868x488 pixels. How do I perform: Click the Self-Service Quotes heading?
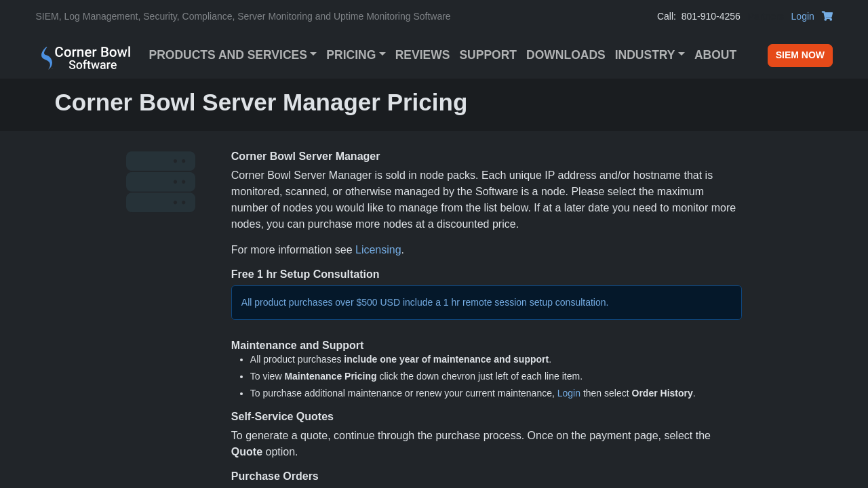coord(282,417)
